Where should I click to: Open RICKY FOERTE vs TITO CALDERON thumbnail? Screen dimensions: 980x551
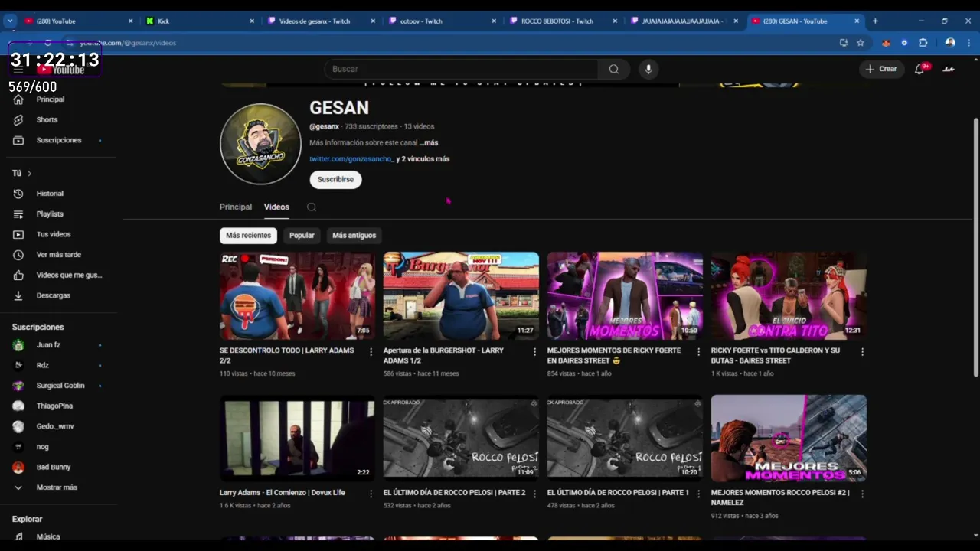pos(789,296)
